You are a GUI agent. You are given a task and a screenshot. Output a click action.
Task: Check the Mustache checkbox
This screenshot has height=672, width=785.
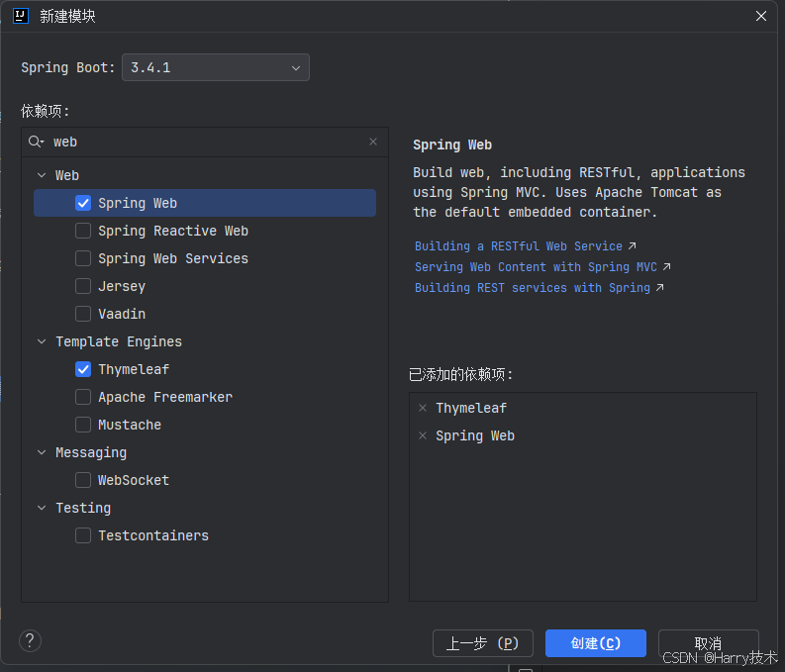point(83,425)
